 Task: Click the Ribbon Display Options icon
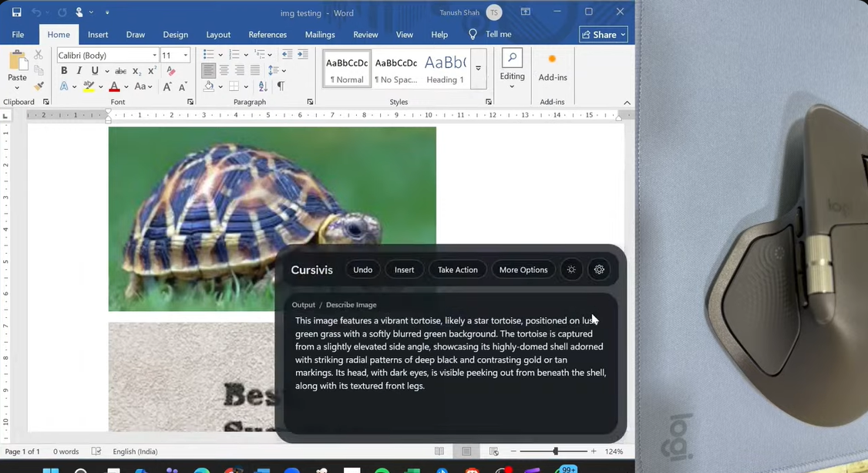(525, 12)
